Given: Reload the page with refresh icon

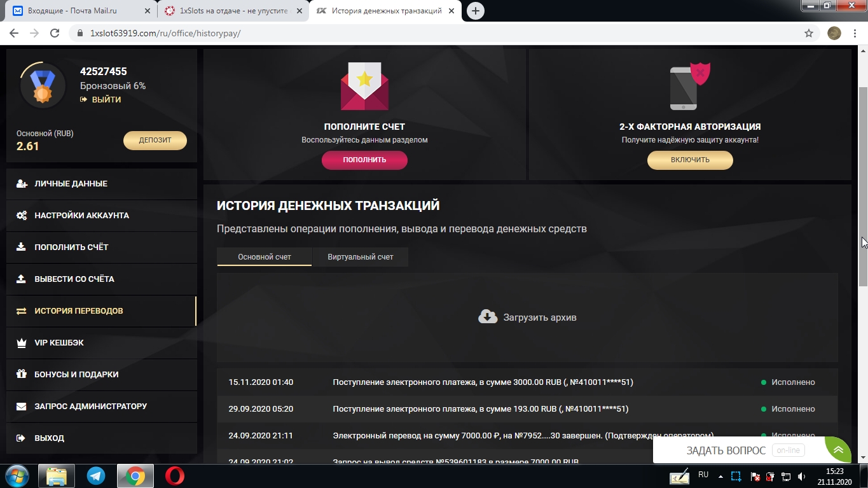Looking at the screenshot, I should click(55, 33).
